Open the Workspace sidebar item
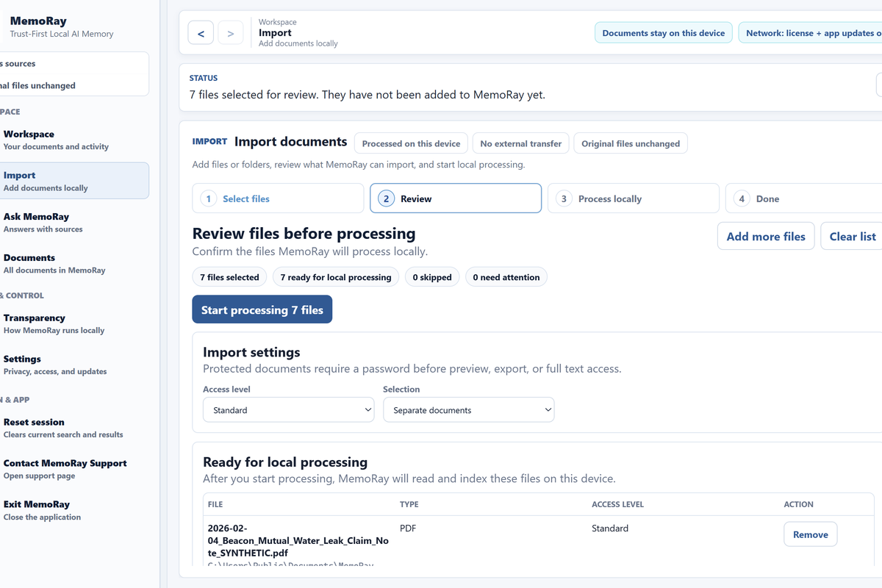 [x=73, y=140]
